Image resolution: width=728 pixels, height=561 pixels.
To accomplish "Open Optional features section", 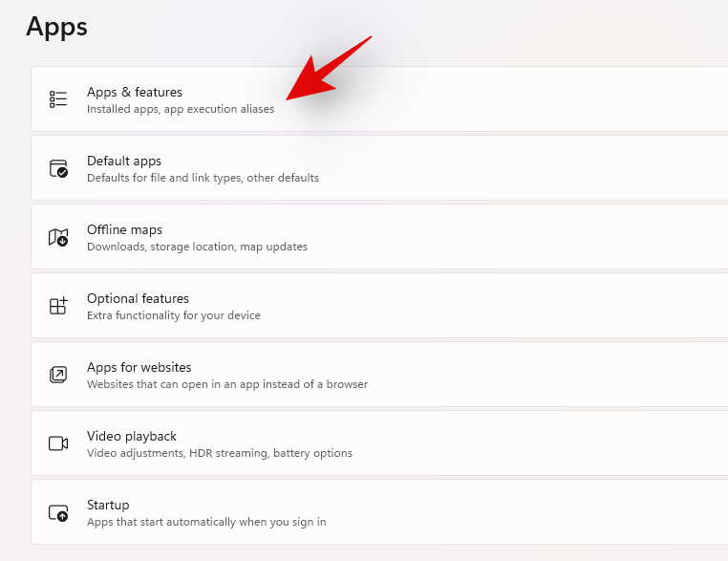I will pyautogui.click(x=379, y=305).
